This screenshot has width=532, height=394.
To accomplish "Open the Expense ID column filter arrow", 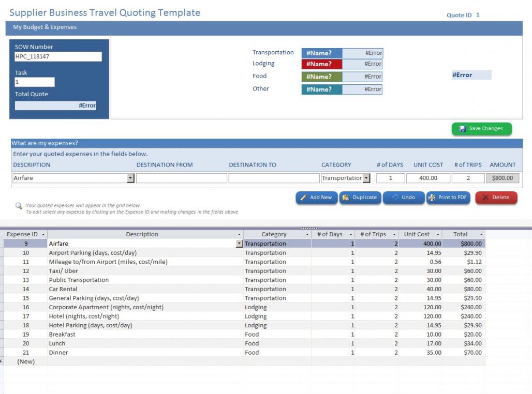I will tap(43, 234).
